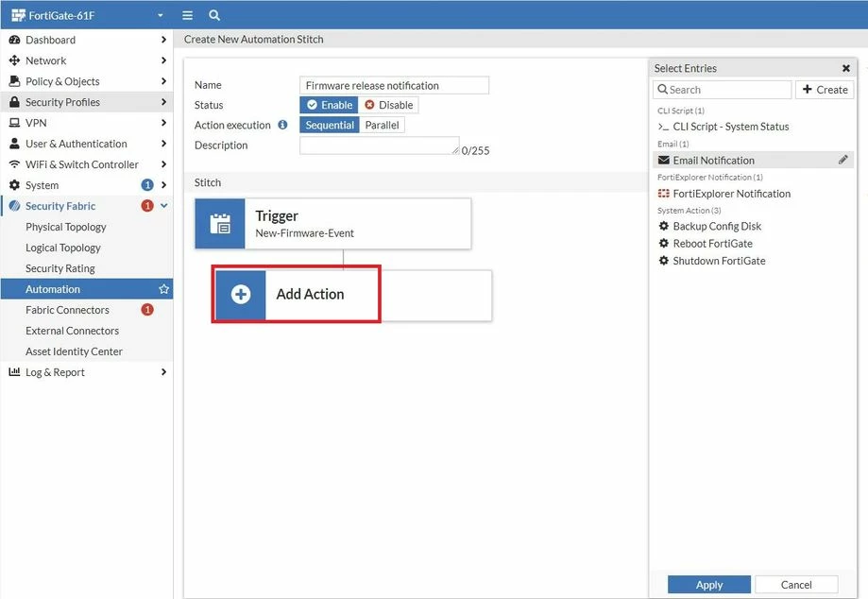The image size is (868, 599).
Task: Click the favorite star next to Automation
Action: pos(163,289)
